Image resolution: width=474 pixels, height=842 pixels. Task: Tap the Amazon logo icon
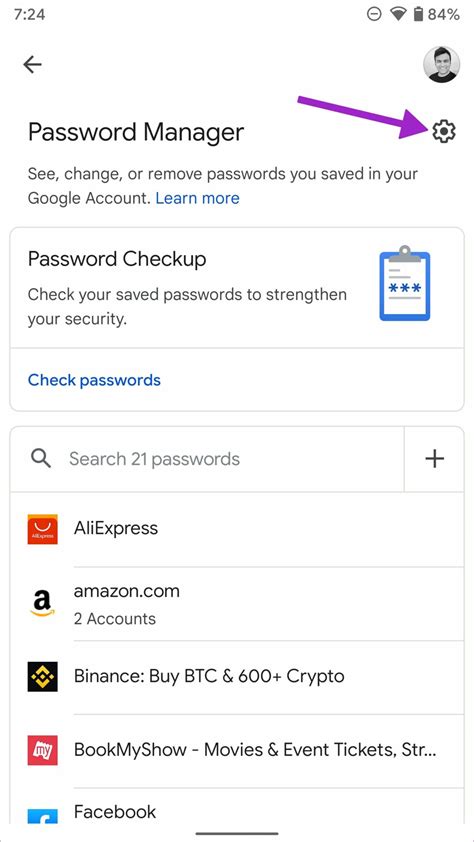(42, 604)
